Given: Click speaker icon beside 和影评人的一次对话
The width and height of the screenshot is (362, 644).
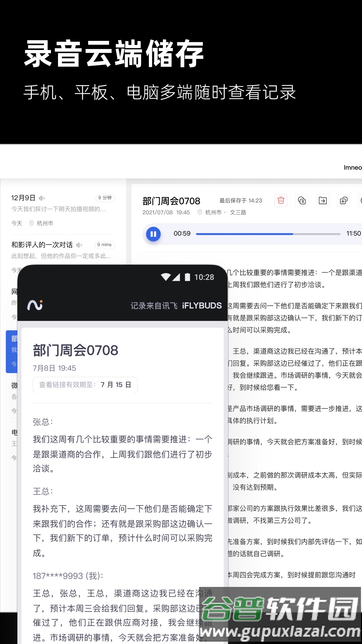Looking at the screenshot, I should (79, 245).
